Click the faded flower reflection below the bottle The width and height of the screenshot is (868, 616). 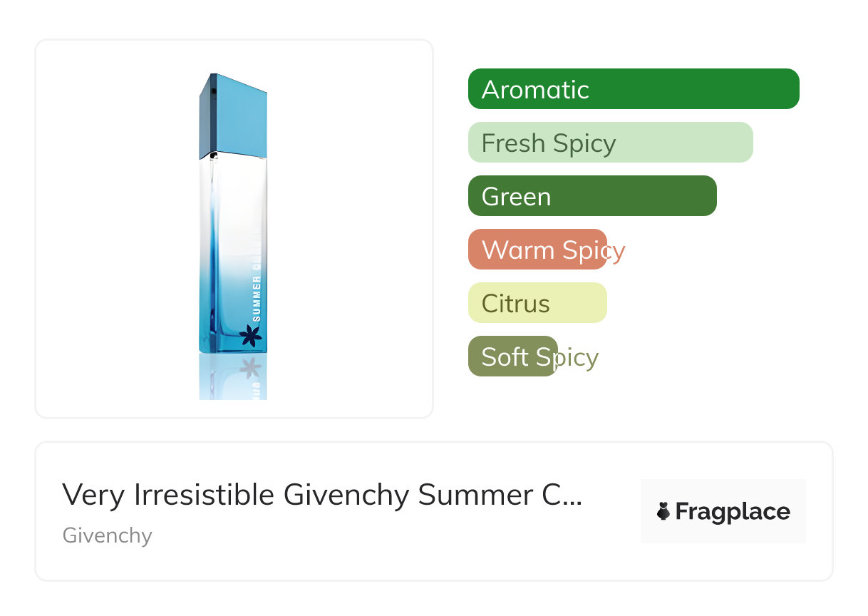[x=250, y=368]
